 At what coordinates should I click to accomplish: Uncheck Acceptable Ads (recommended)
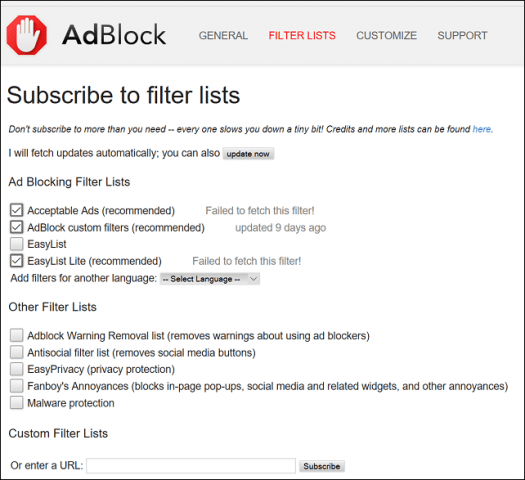coord(16,210)
